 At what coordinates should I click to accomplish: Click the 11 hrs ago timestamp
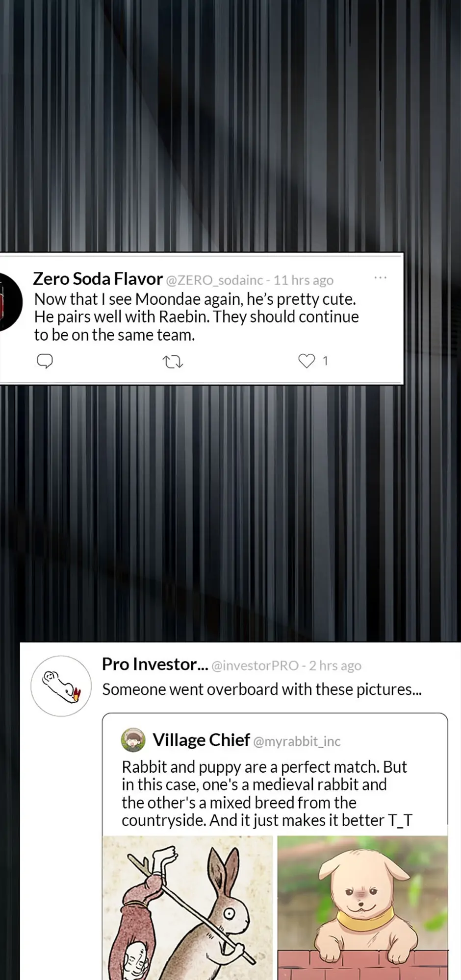[x=303, y=280]
